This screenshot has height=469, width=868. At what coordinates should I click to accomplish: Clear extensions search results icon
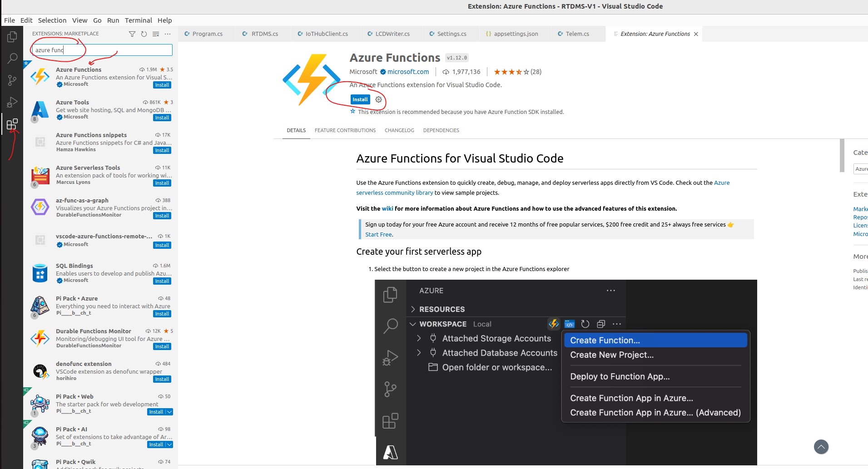[x=156, y=34]
